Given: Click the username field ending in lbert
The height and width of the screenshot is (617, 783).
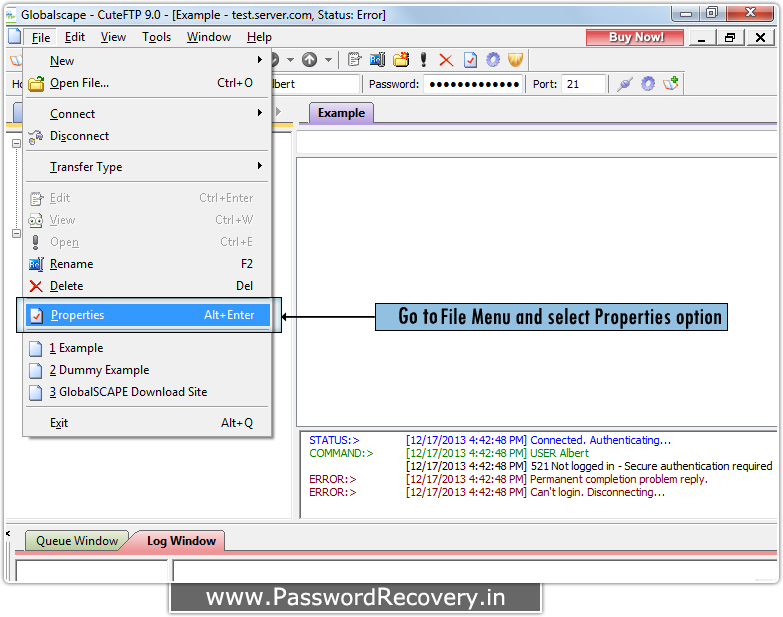Looking at the screenshot, I should coord(316,84).
